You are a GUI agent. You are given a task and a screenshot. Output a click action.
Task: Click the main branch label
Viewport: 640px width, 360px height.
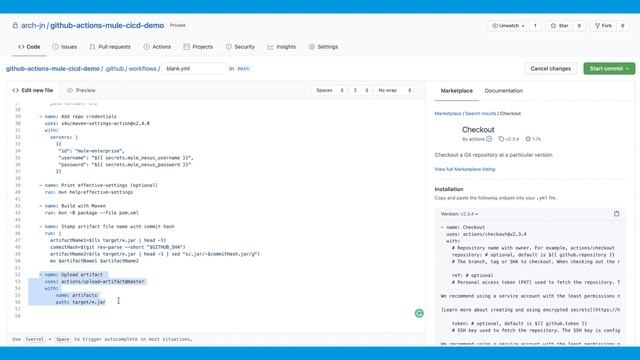[x=243, y=69]
